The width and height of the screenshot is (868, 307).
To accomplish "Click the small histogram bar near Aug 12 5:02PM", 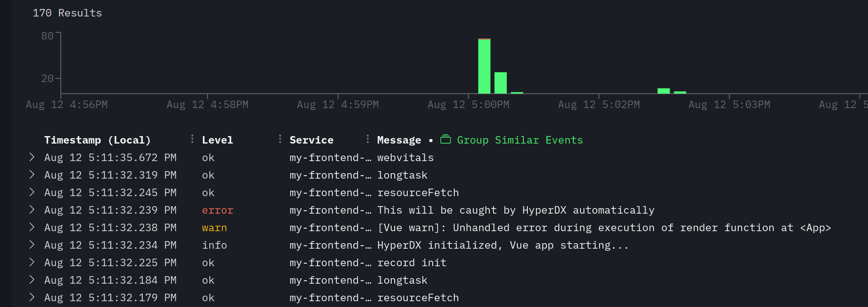I will pyautogui.click(x=663, y=90).
